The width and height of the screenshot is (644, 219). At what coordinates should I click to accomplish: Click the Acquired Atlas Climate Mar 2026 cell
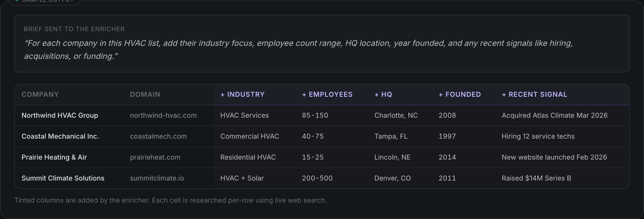[554, 115]
